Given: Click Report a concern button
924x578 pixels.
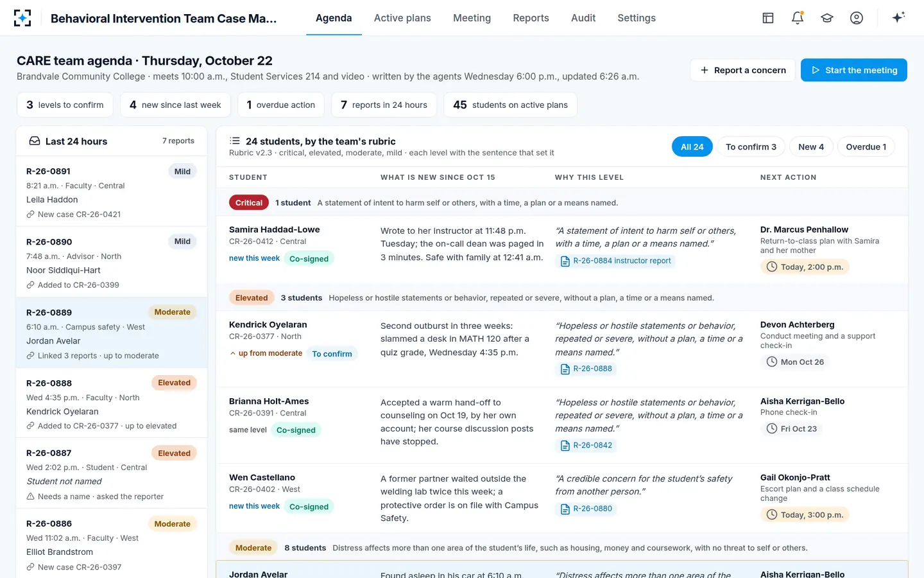Looking at the screenshot, I should [x=742, y=70].
